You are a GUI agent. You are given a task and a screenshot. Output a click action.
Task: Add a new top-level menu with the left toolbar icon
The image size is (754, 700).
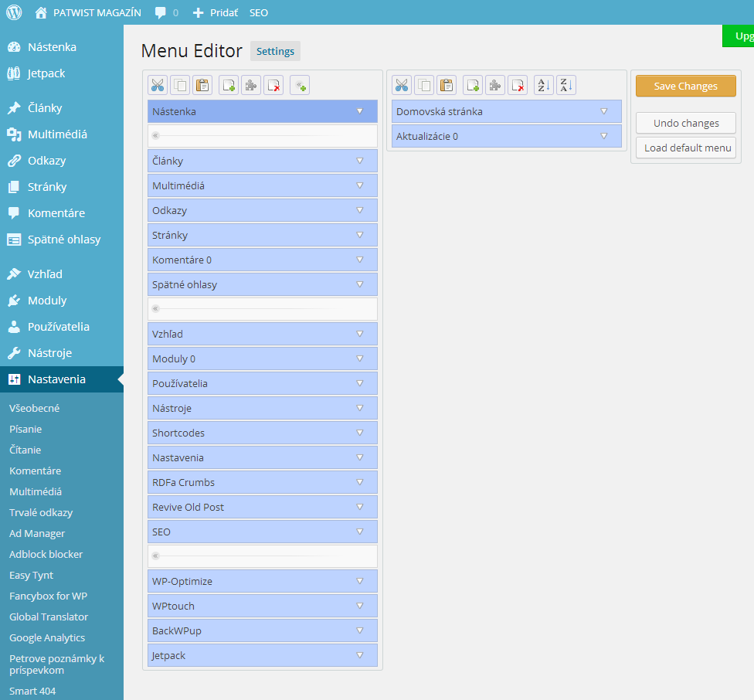point(229,86)
